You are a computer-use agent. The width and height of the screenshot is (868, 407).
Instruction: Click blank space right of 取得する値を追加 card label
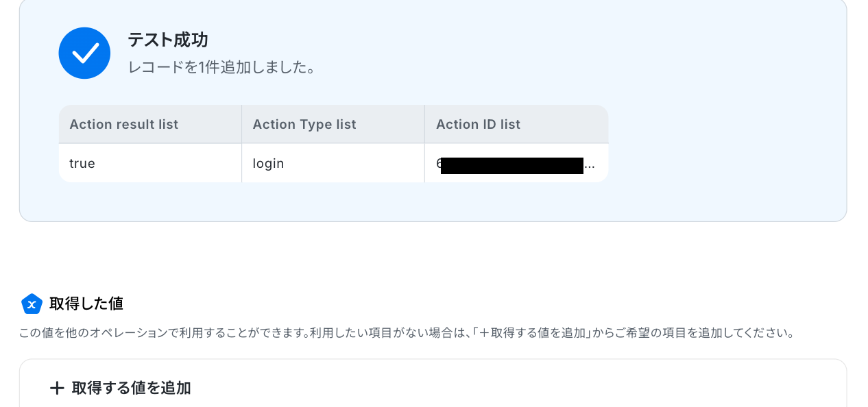click(x=514, y=388)
